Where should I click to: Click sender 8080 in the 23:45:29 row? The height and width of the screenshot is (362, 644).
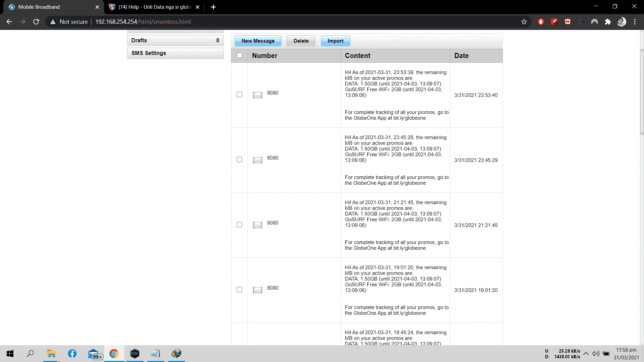(273, 158)
